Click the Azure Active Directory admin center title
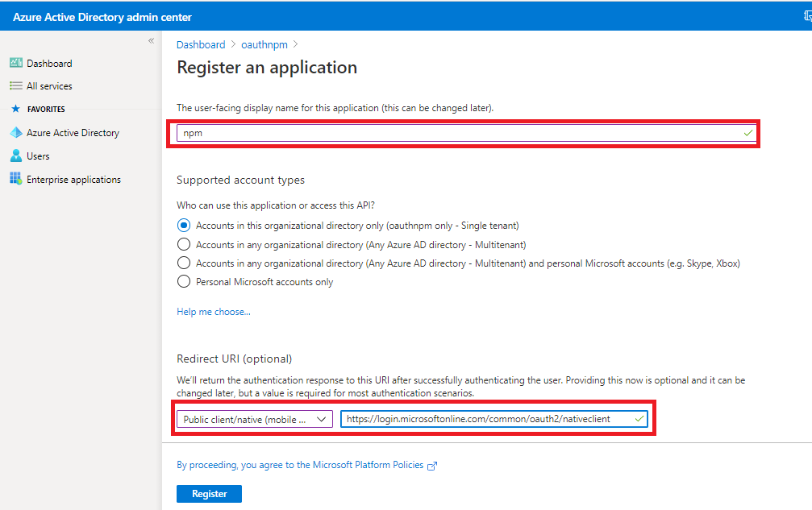Viewport: 812px width, 510px height. click(102, 17)
